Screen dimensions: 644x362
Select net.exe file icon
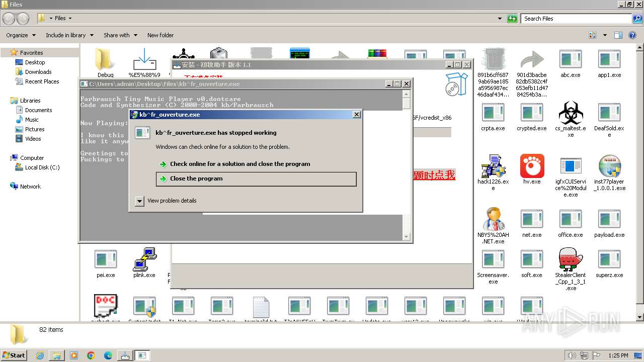click(532, 224)
